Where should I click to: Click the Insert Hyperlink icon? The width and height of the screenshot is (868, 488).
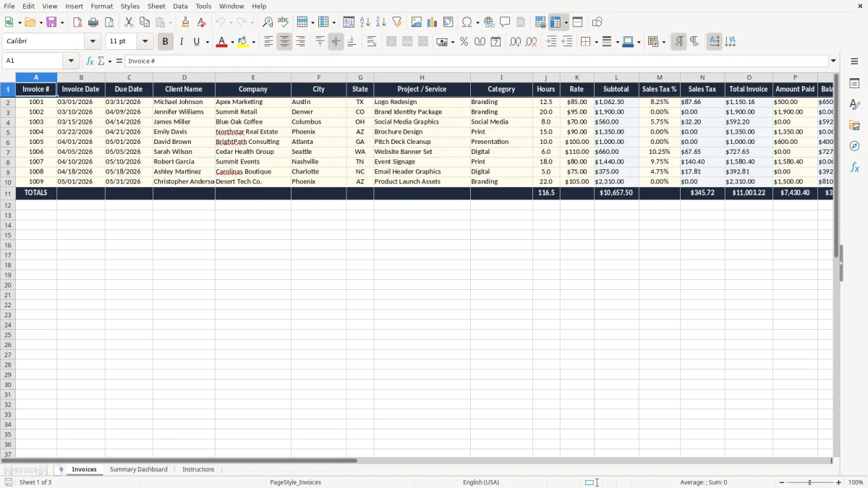489,22
